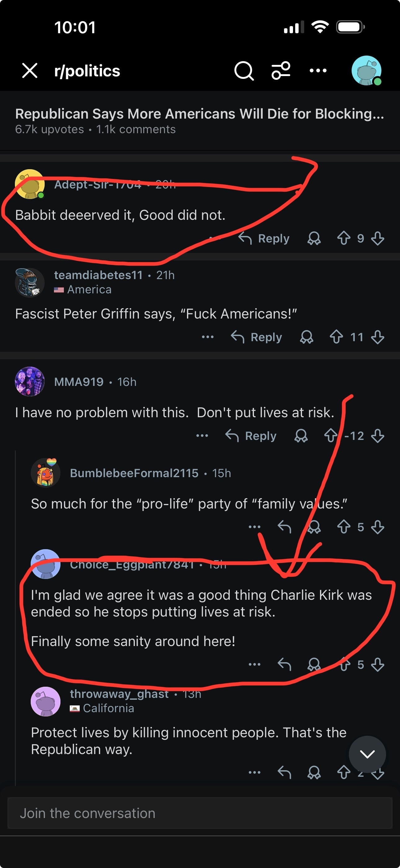Open teamdiabetes11's avatar profile

click(30, 283)
